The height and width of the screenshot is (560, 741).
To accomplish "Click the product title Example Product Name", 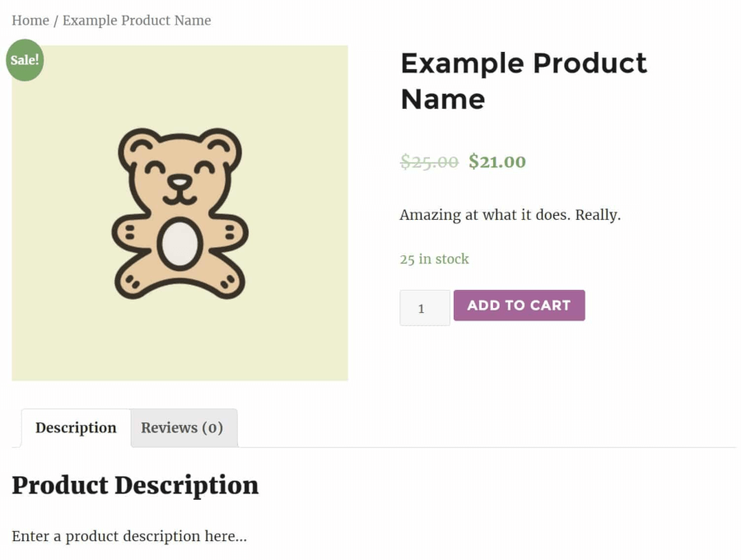I will click(523, 80).
